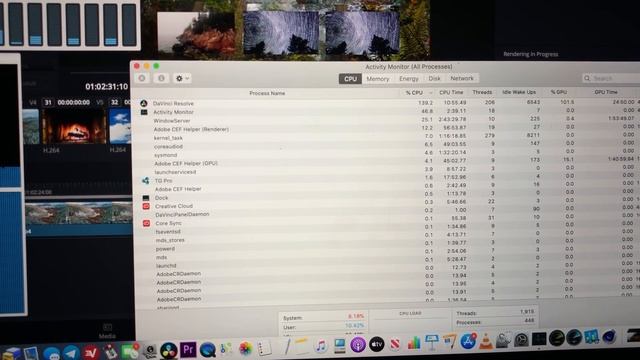The image size is (640, 360).
Task: Click the DaVinci Resolve process icon in the list
Action: coord(144,103)
